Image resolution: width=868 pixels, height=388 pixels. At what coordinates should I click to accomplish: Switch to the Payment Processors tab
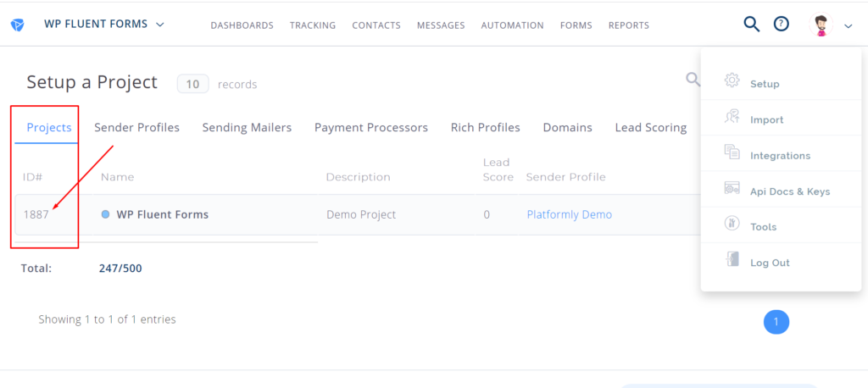point(371,127)
